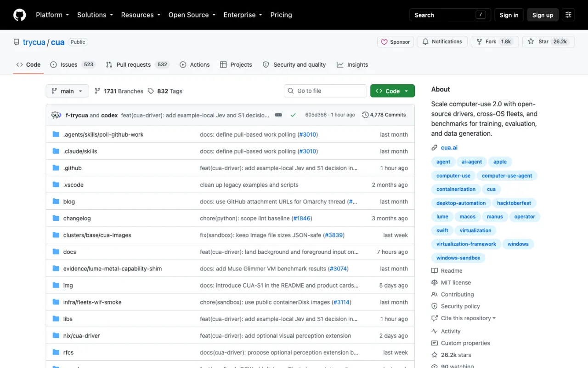The image size is (588, 368).
Task: Open the evidence/lume-metal-capability-shim folder name
Action: point(113,269)
